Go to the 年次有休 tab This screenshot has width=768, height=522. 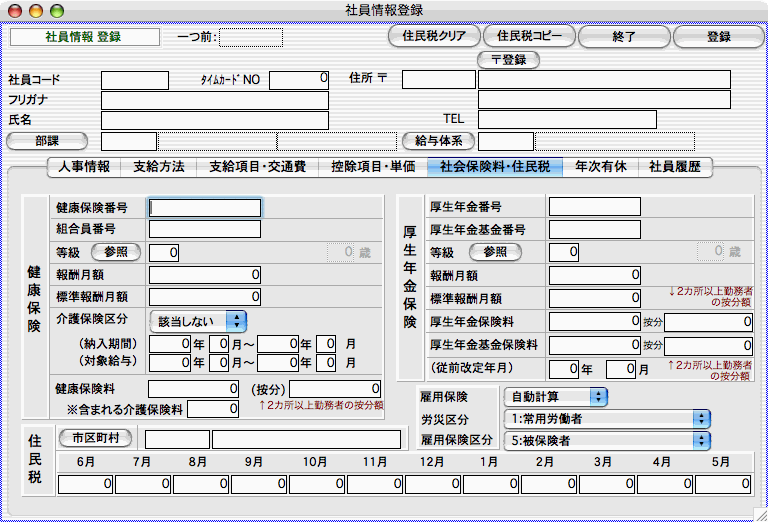click(600, 167)
